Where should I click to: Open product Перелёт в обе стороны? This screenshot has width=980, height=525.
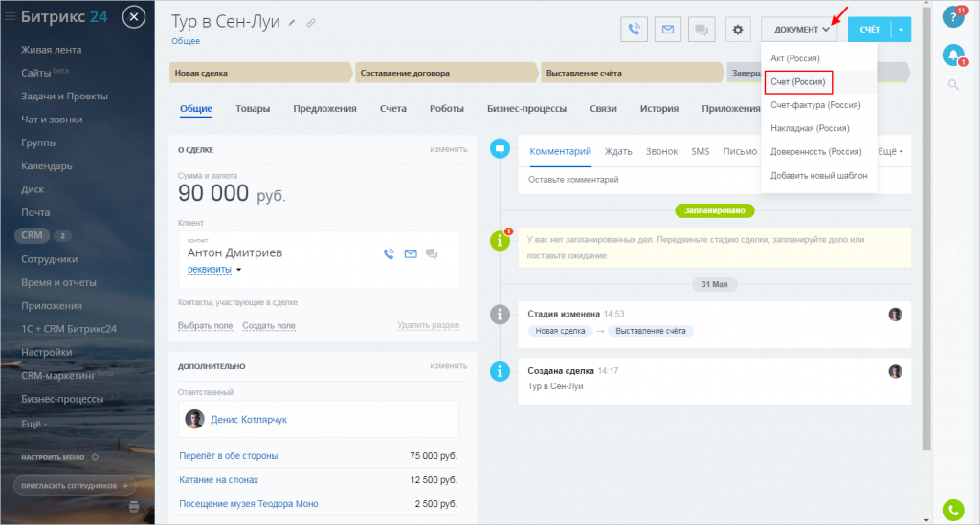(228, 456)
